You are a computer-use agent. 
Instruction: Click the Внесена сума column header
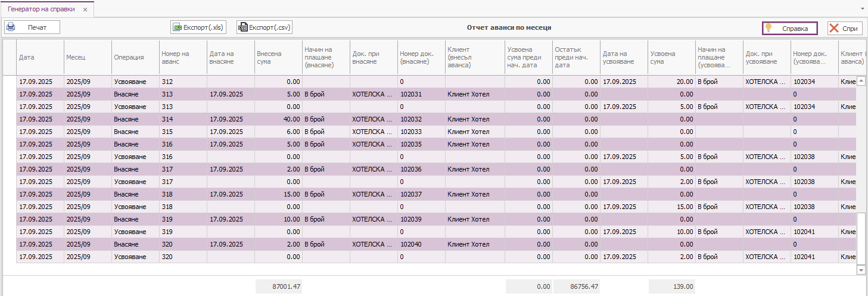(x=278, y=58)
